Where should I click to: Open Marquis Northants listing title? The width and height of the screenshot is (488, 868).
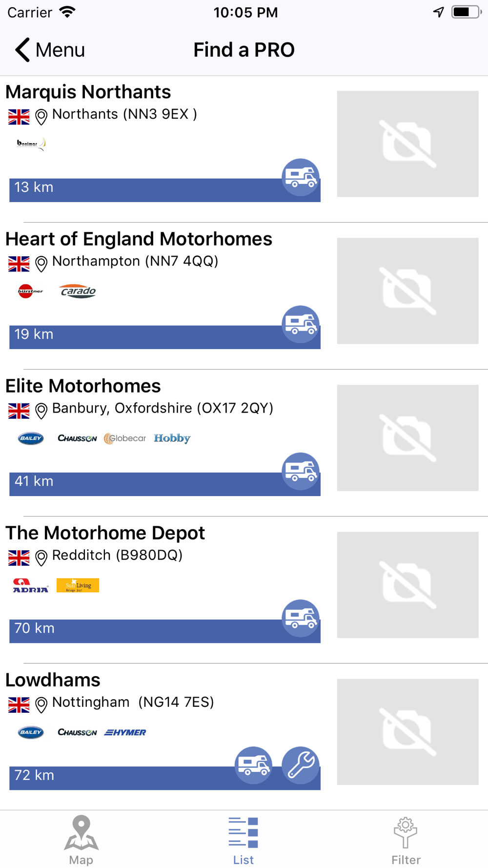pos(88,92)
